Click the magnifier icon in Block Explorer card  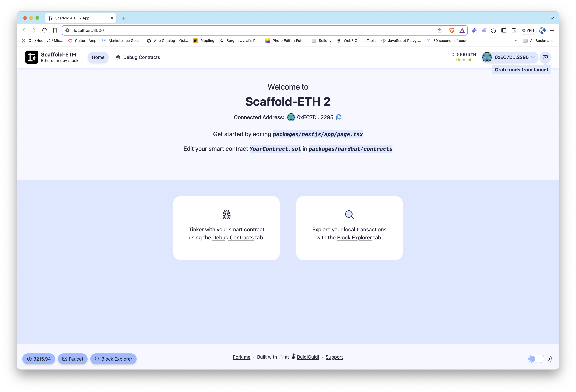click(x=349, y=215)
